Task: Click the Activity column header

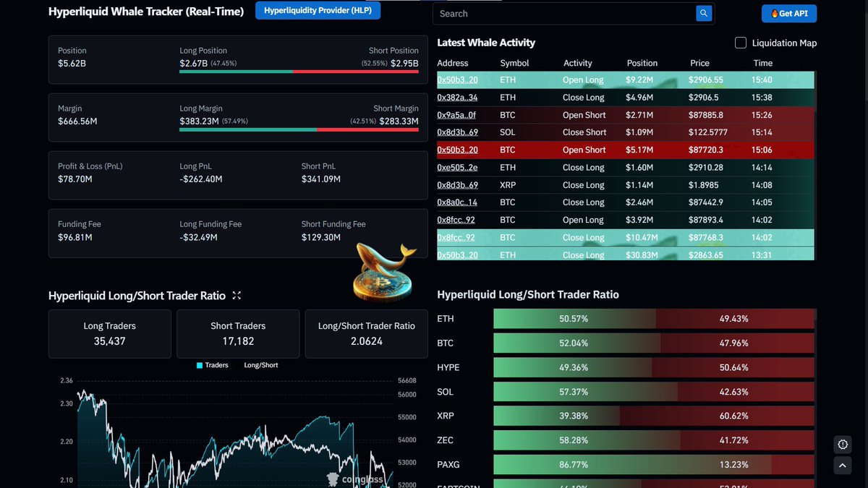Action: (578, 63)
